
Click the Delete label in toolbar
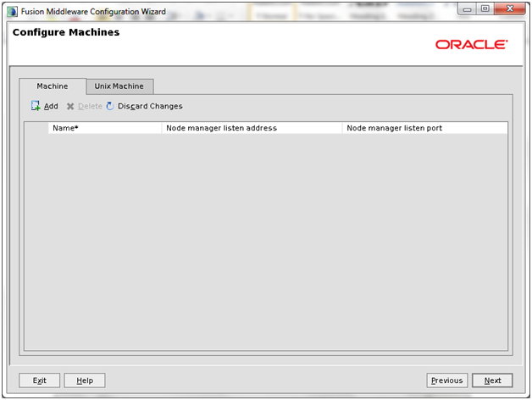90,106
